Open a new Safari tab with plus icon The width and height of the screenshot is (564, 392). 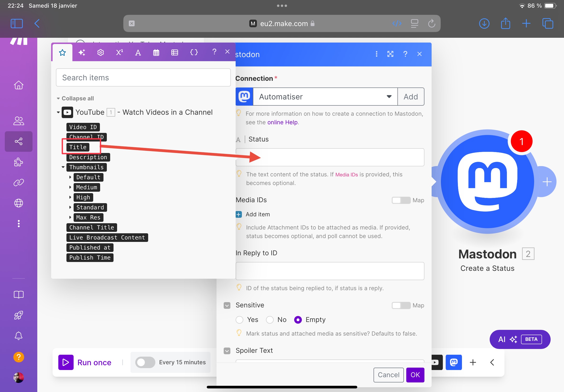coord(526,24)
